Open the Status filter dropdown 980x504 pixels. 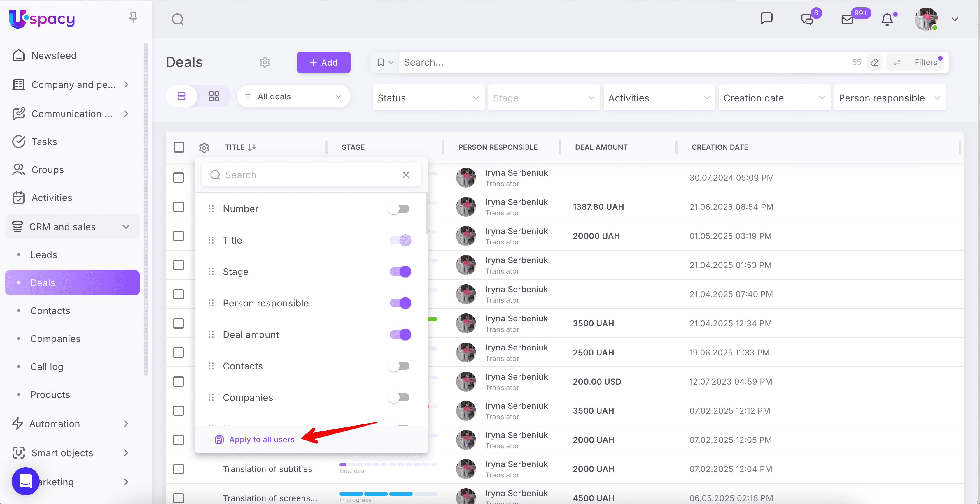pos(428,98)
